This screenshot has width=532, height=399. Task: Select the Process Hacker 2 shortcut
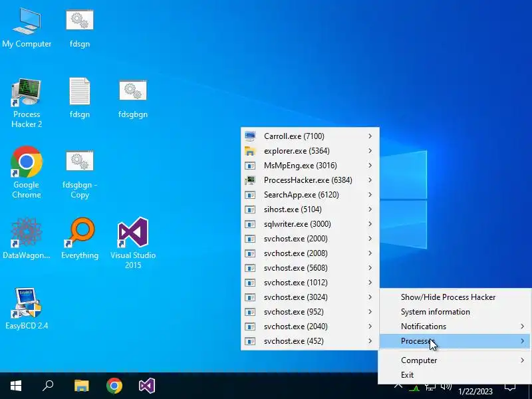27,103
